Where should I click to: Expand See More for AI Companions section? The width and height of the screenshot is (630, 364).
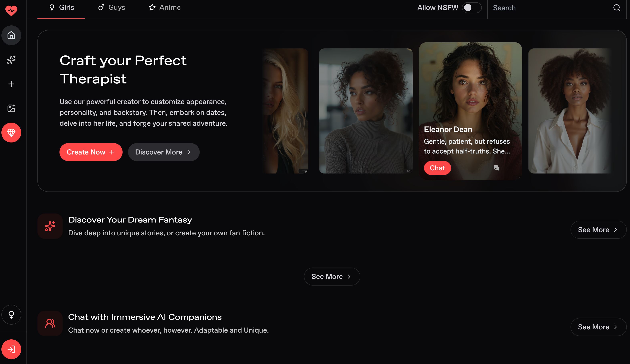pos(598,327)
